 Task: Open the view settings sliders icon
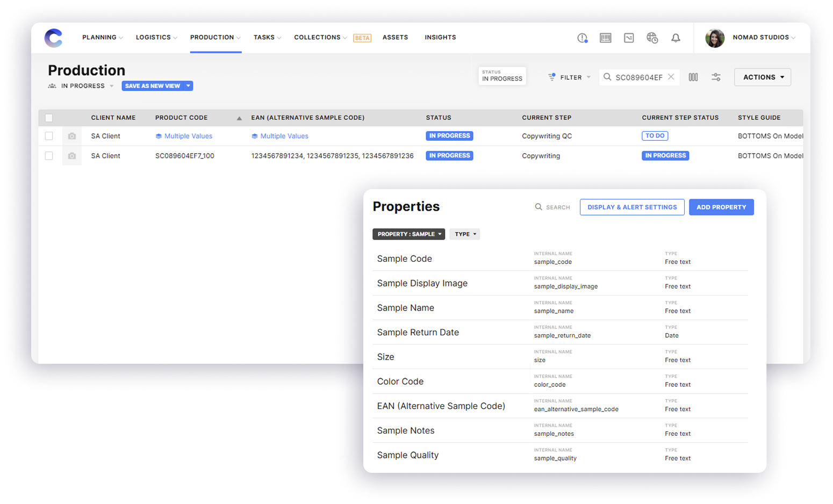point(716,77)
